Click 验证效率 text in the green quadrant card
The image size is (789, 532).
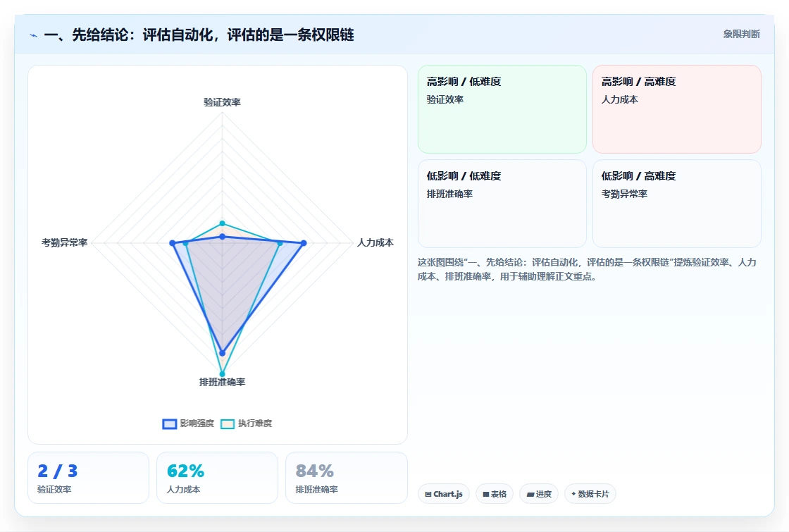[x=445, y=99]
